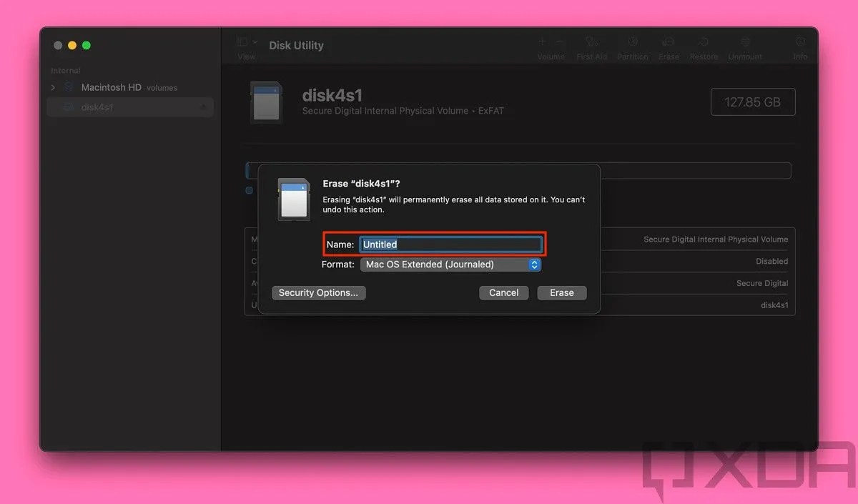Remove a volume with the minus icon
The width and height of the screenshot is (858, 504).
559,41
